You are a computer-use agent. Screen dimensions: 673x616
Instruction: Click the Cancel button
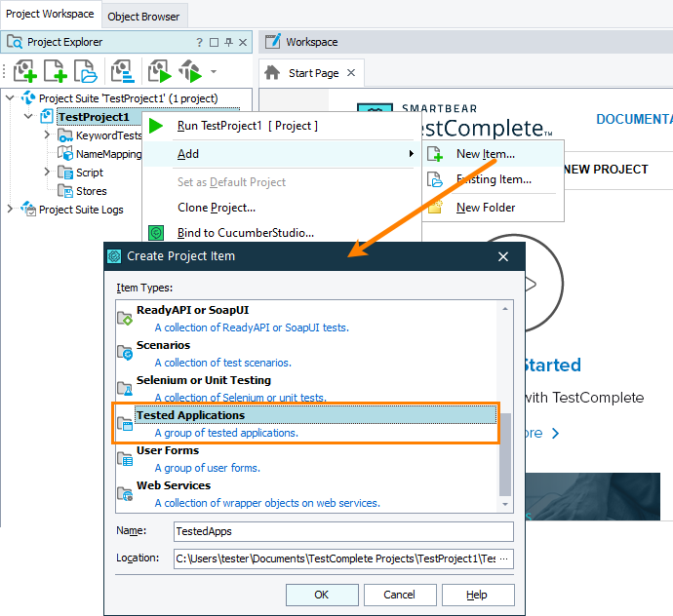click(x=400, y=595)
